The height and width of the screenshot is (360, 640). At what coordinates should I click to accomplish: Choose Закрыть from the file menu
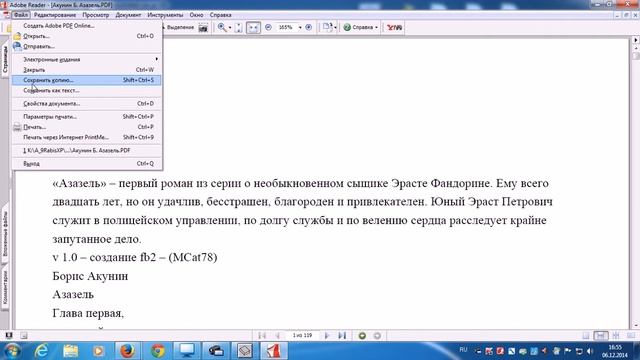tap(86, 70)
